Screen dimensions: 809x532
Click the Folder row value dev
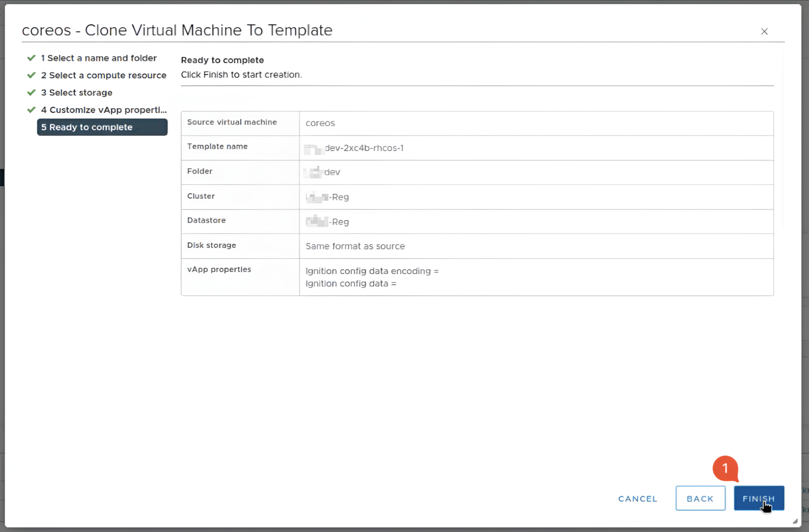click(332, 172)
